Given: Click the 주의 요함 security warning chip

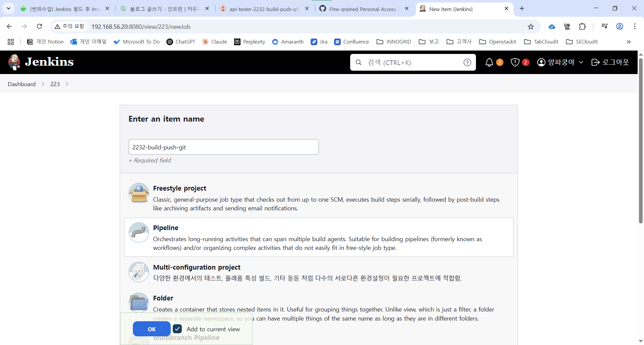Looking at the screenshot, I should click(x=69, y=26).
